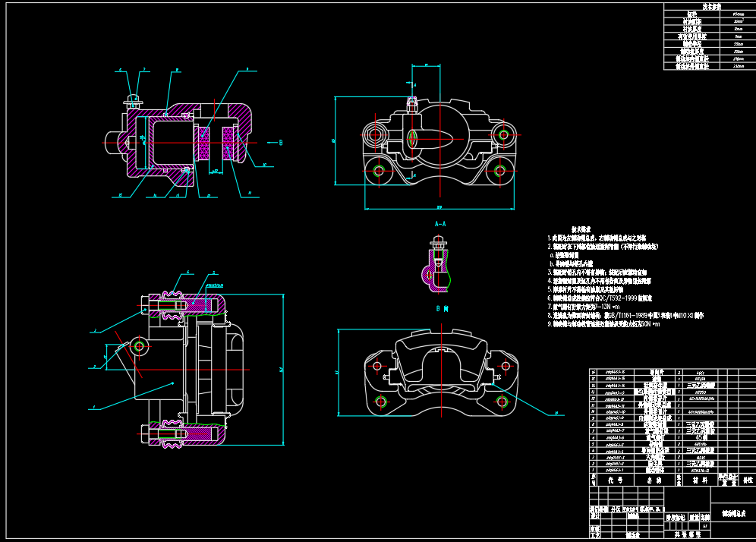756x542 pixels.
Task: Select the HT250 material cell in parts list
Action: click(700, 391)
